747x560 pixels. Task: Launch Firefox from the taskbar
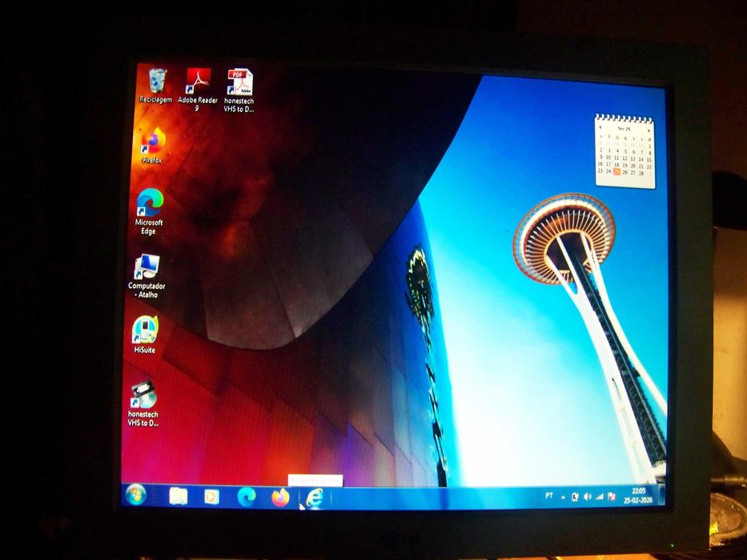coord(280,498)
